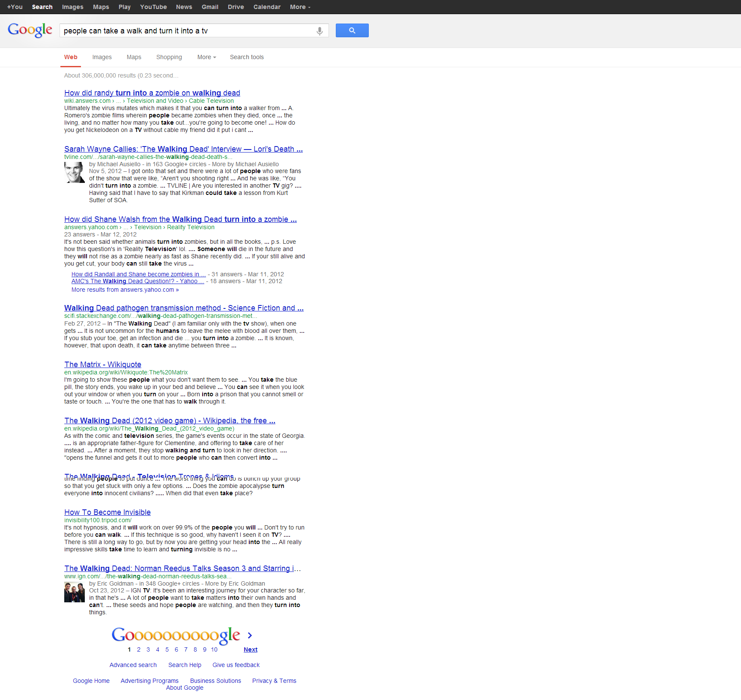741x700 pixels.
Task: Go to results page 10
Action: (214, 649)
